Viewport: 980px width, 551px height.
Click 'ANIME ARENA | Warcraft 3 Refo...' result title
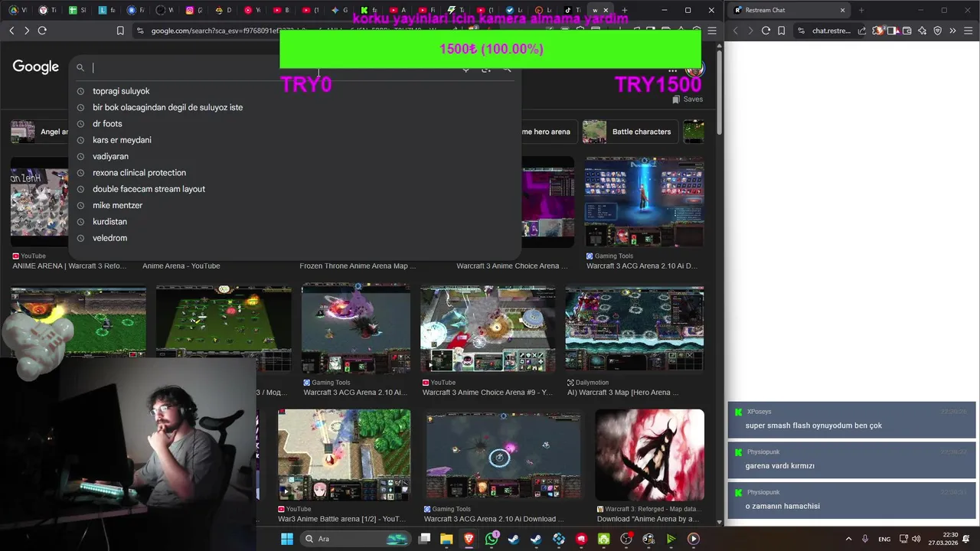tap(69, 266)
